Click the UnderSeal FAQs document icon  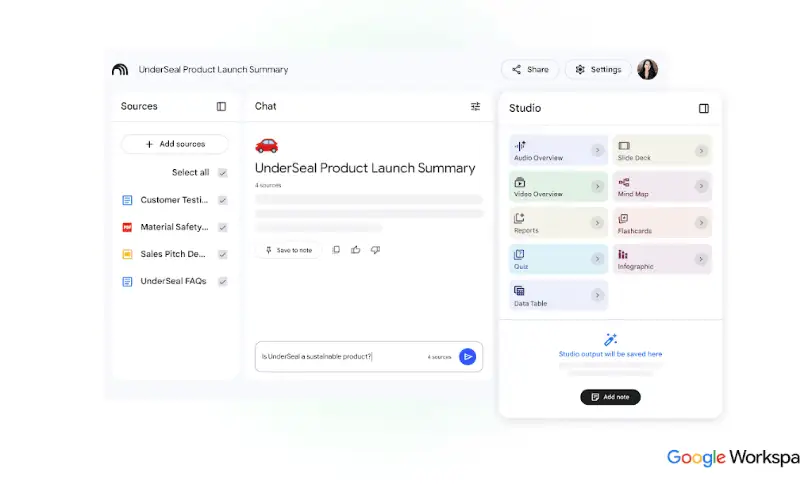point(127,281)
